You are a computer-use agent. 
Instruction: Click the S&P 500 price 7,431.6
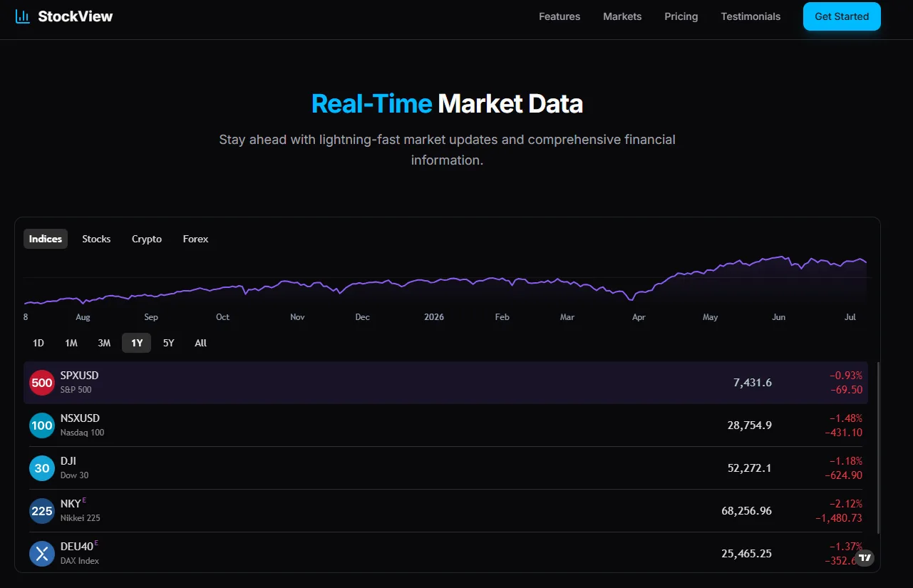coord(753,383)
